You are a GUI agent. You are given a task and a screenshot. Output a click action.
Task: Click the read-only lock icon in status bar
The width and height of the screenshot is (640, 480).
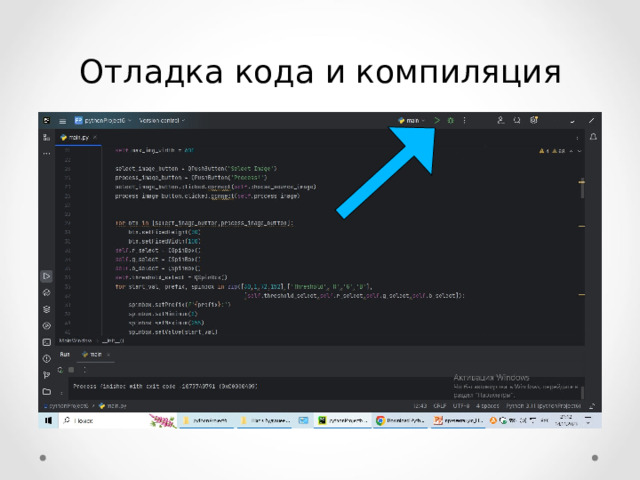592,406
